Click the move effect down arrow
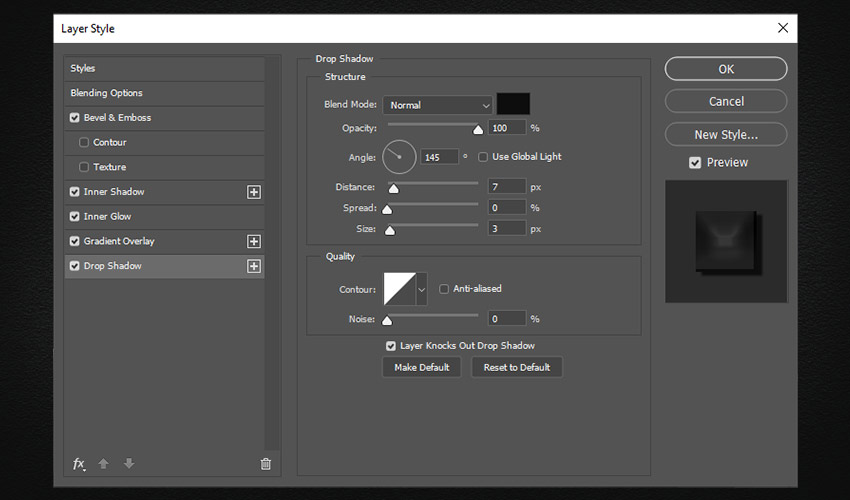The width and height of the screenshot is (850, 500). (x=129, y=464)
